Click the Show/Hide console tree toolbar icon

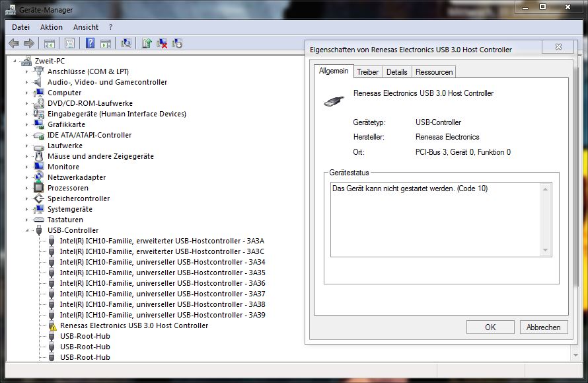(x=50, y=44)
